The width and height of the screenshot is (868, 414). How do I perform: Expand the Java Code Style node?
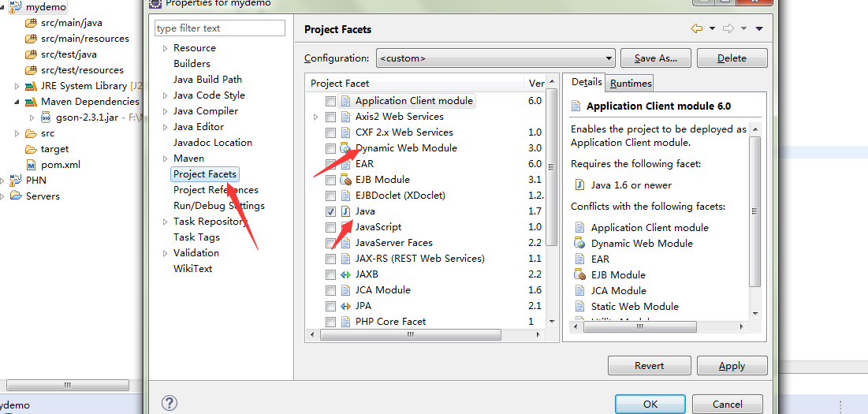165,95
